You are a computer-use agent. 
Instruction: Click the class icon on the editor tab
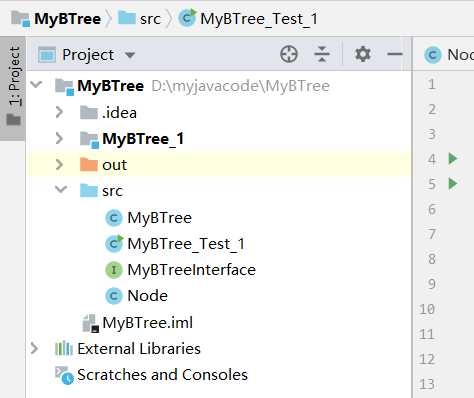coord(432,55)
